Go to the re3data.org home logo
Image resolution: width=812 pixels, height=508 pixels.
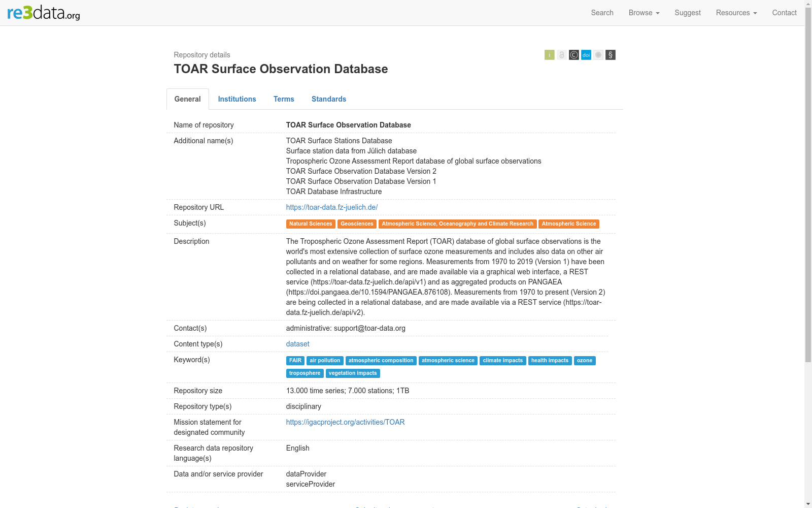click(44, 13)
